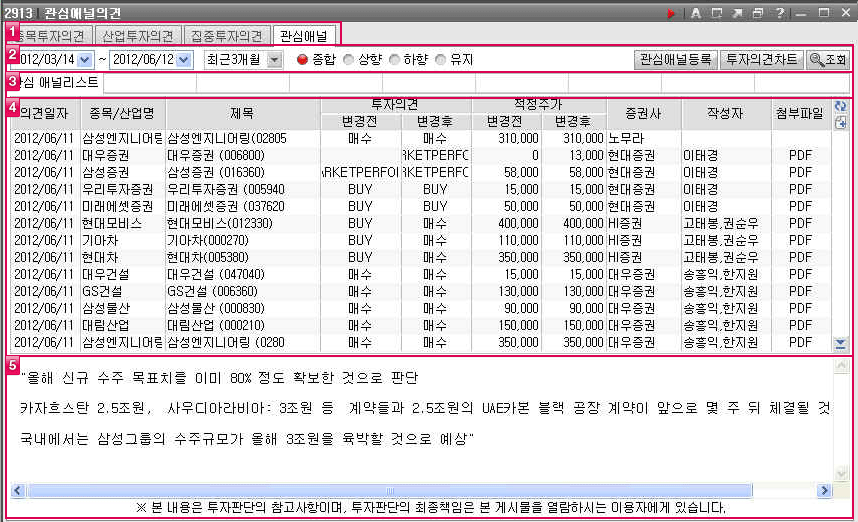Image resolution: width=858 pixels, height=522 pixels.
Task: Click the 관심애널등록 button
Action: click(x=676, y=60)
